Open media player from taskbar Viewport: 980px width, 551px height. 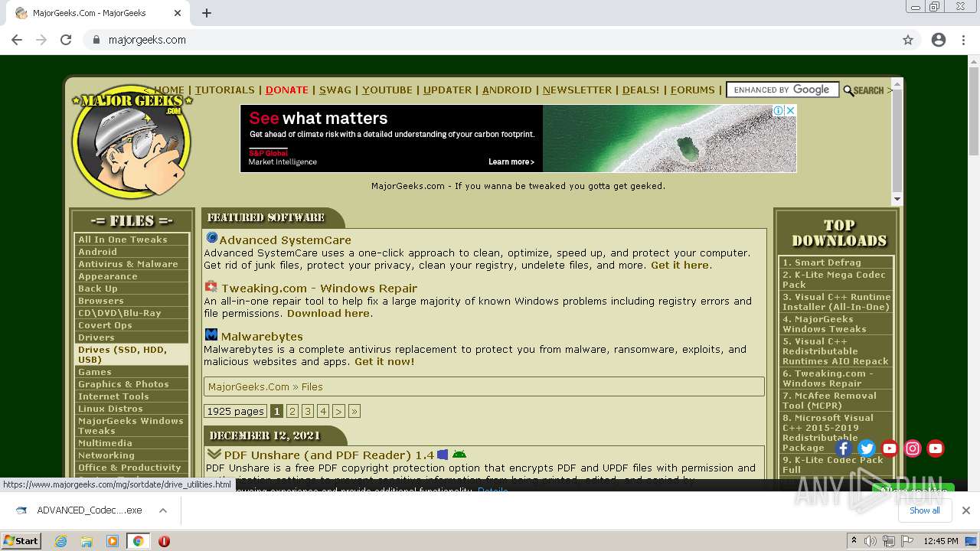pyautogui.click(x=113, y=541)
